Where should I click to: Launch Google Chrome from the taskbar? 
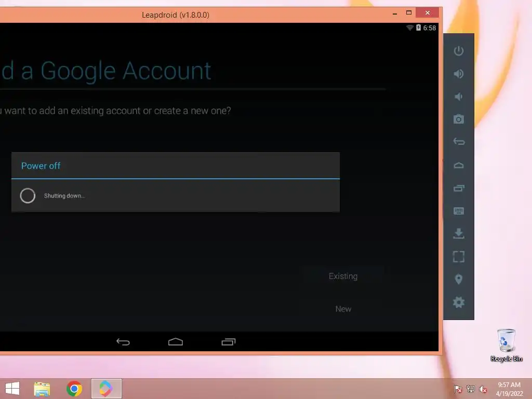point(74,389)
